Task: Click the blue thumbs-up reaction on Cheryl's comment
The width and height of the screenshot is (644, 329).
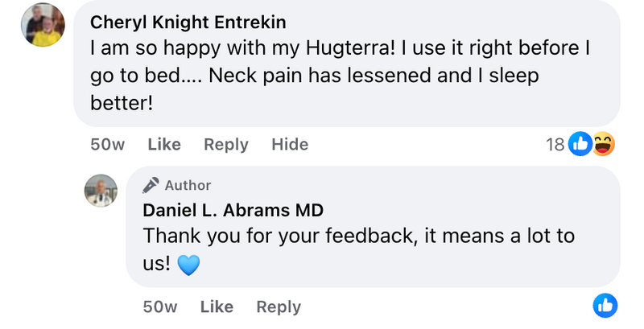Action: pyautogui.click(x=580, y=144)
